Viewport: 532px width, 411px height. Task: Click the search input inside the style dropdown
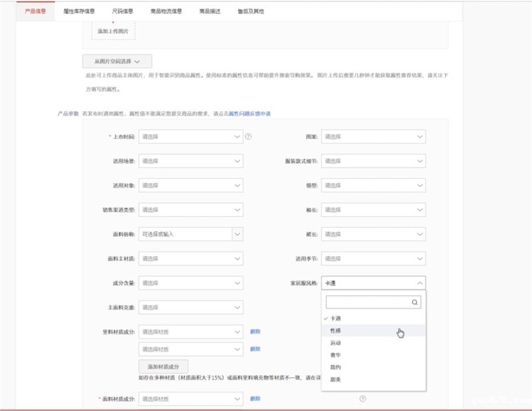pyautogui.click(x=366, y=301)
